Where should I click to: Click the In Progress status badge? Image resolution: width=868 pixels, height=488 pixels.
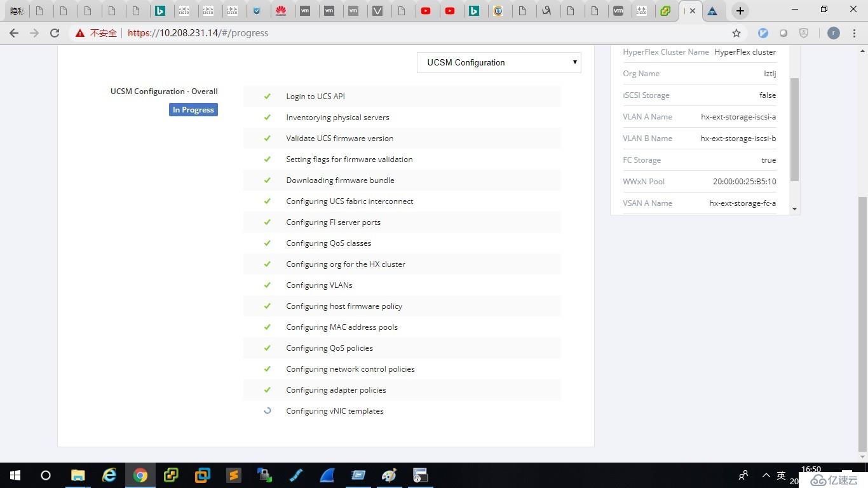pyautogui.click(x=194, y=110)
